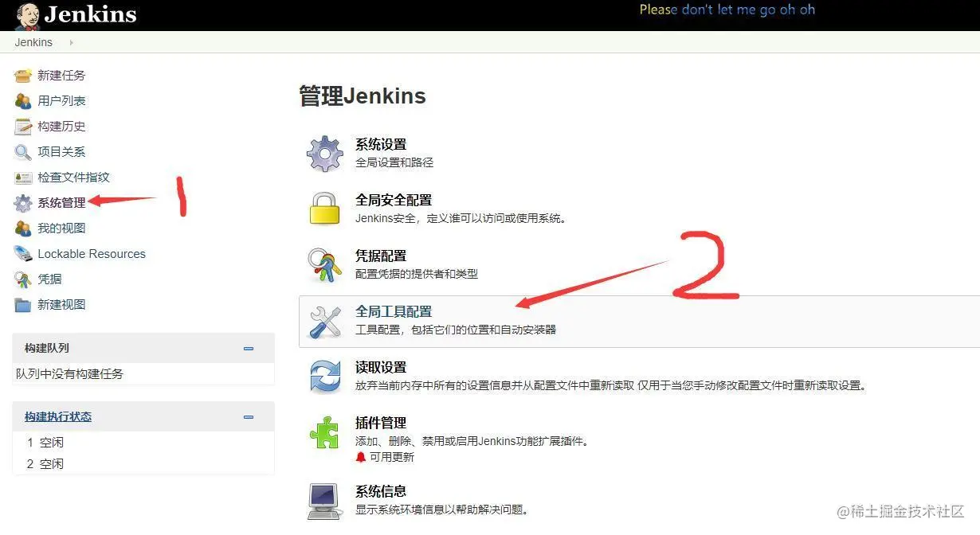Click the 插件管理 heading link
This screenshot has width=980, height=535.
point(381,424)
